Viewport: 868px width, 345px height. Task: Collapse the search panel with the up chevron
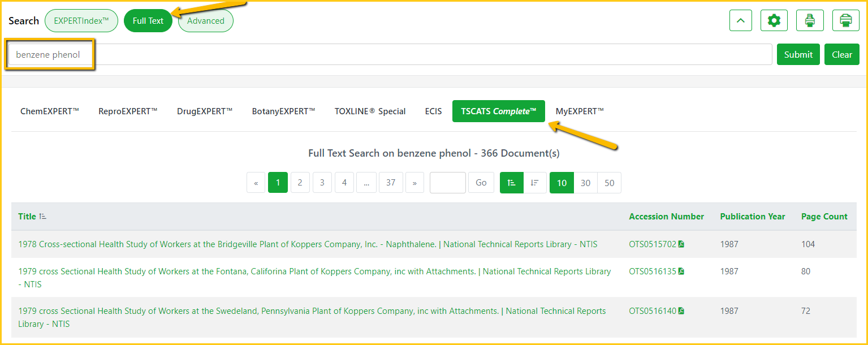(x=741, y=21)
